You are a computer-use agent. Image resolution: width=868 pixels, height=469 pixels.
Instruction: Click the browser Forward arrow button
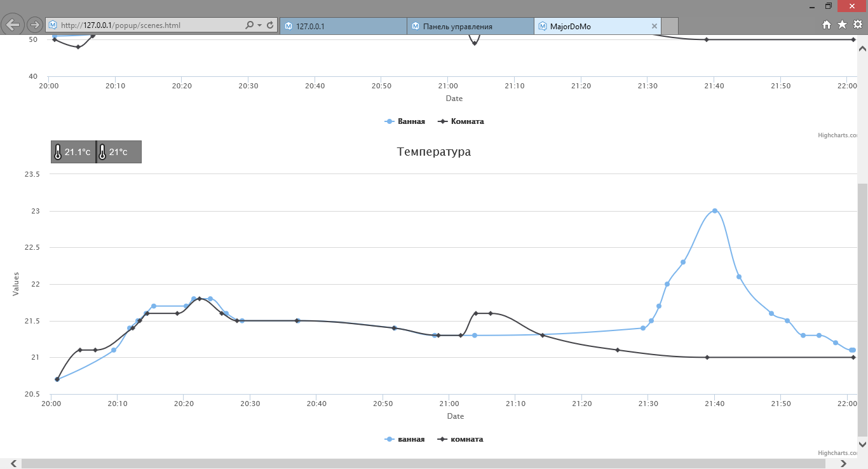35,25
